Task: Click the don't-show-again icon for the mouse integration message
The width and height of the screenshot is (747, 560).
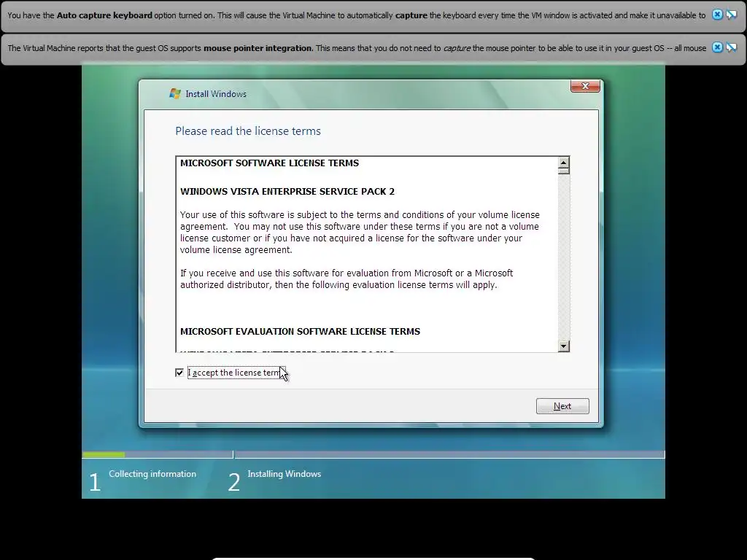Action: tap(731, 47)
